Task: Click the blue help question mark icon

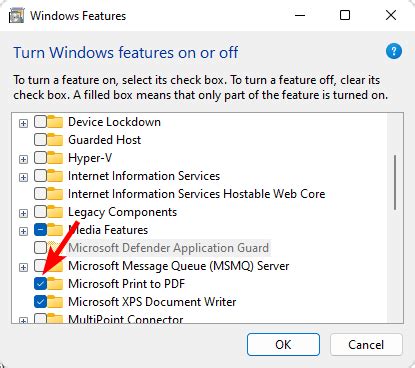Action: point(394,51)
